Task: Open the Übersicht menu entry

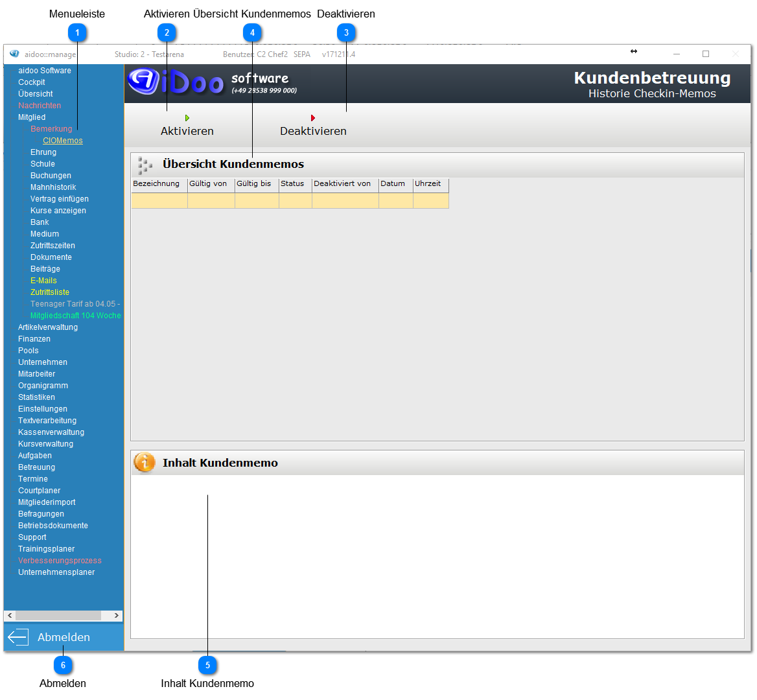Action: [x=35, y=93]
